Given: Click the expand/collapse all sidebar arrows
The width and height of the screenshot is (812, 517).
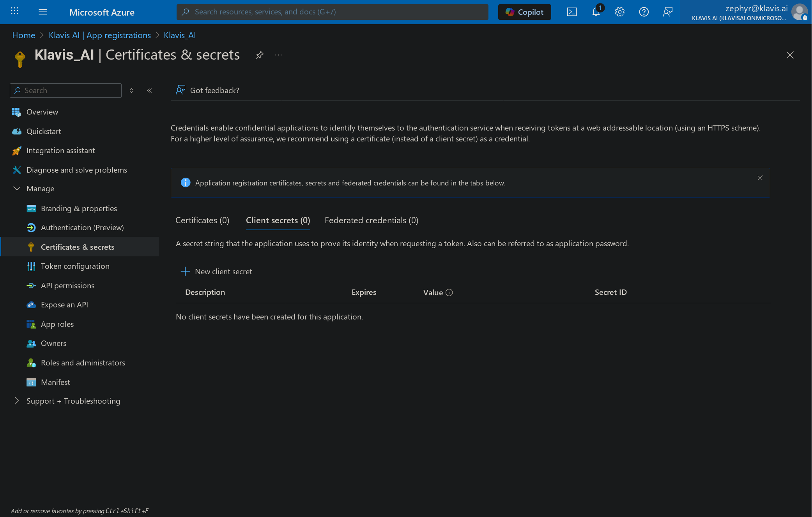Looking at the screenshot, I should click(x=131, y=90).
